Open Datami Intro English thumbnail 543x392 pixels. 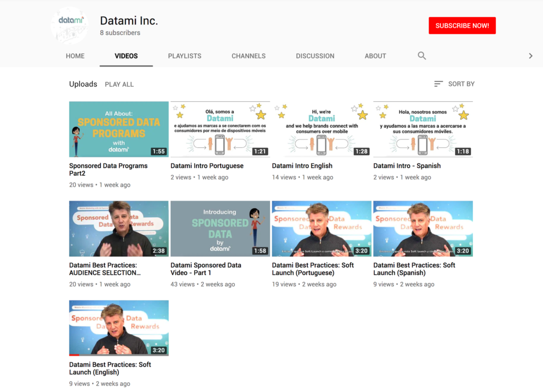click(322, 129)
